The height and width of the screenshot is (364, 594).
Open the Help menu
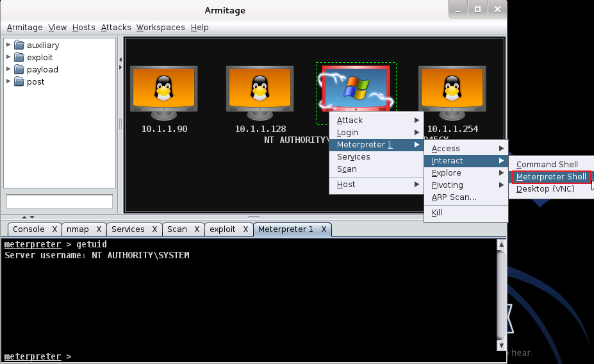tap(200, 28)
